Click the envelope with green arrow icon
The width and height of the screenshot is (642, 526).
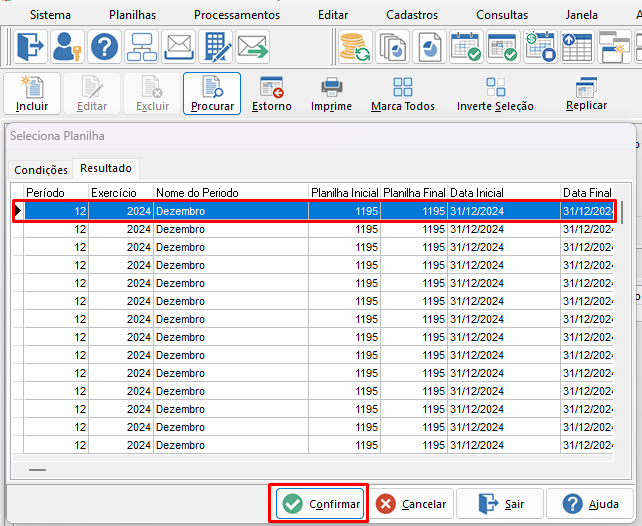(x=253, y=46)
